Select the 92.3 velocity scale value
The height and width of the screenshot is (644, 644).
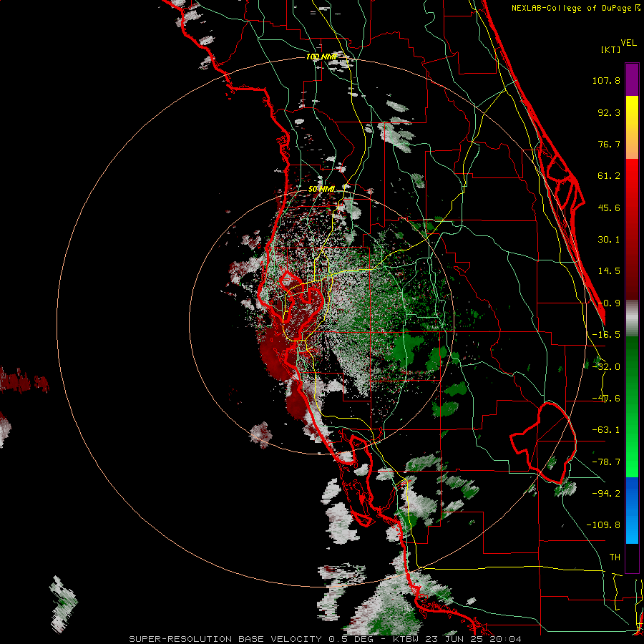point(609,112)
